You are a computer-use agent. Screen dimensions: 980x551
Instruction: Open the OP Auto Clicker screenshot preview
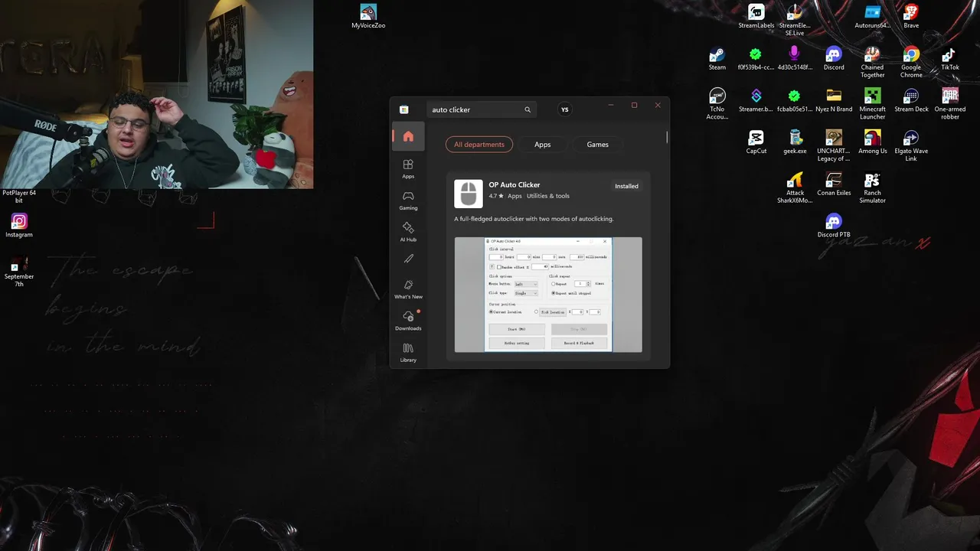[548, 295]
